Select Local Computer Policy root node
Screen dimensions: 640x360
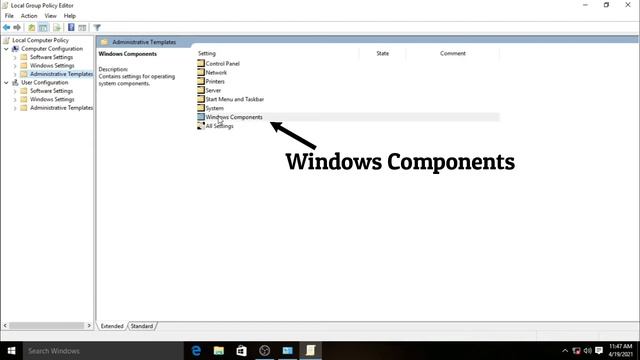pyautogui.click(x=40, y=40)
